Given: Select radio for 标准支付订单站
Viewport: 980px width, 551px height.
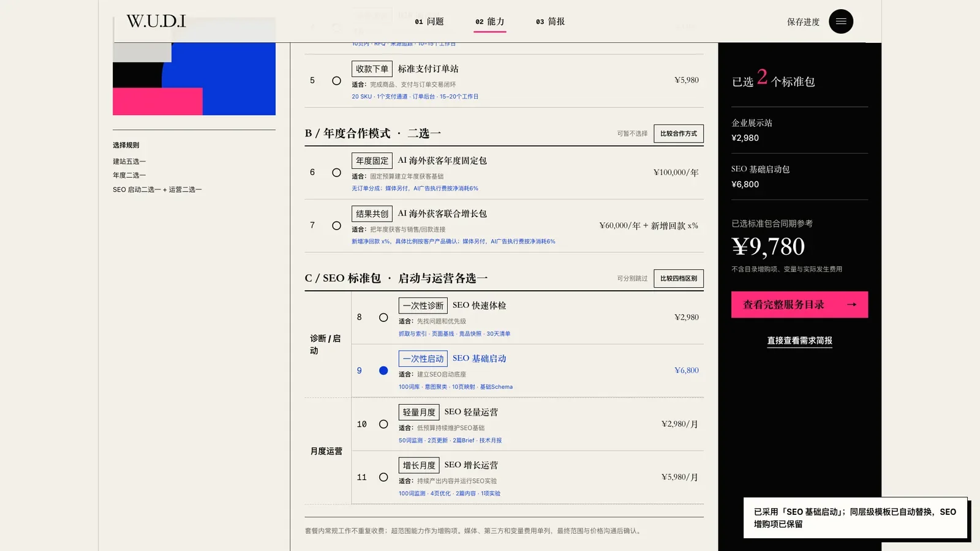Looking at the screenshot, I should pos(336,81).
